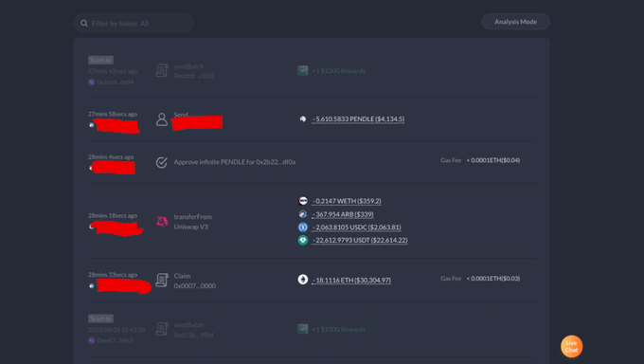Click the approve checkmark icon
This screenshot has width=644, height=364.
coord(162,162)
